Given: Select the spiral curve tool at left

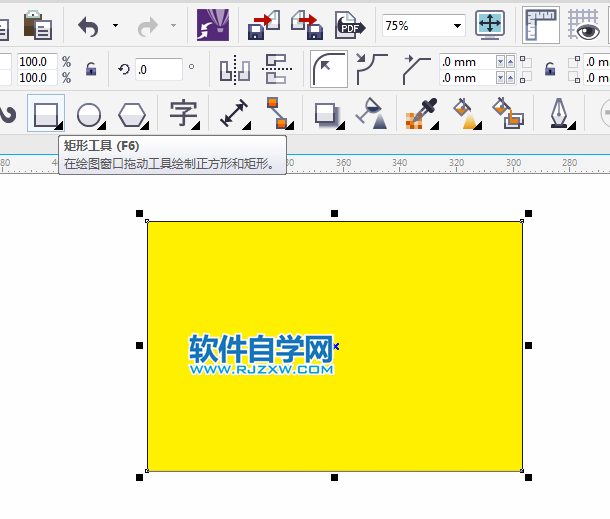Looking at the screenshot, I should (8, 114).
